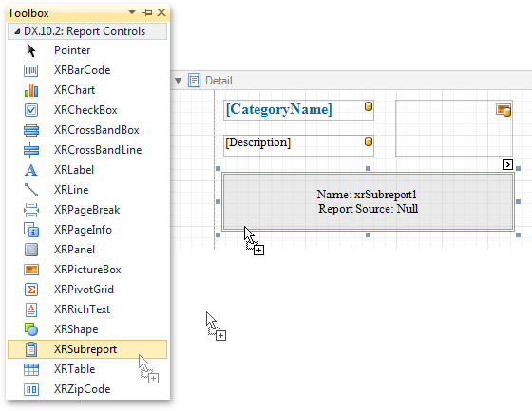Screen dimensions: 532x411
Task: Click the [Description] data-bound label
Action: pyautogui.click(x=298, y=145)
